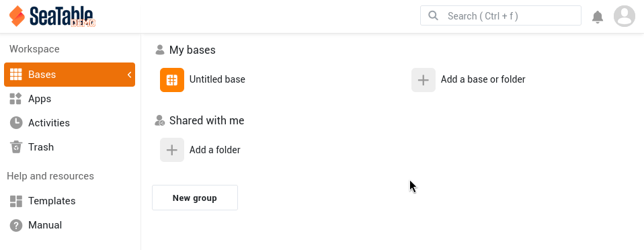Focus the Search (Ctrl + f) field
This screenshot has width=644, height=250.
point(501,15)
